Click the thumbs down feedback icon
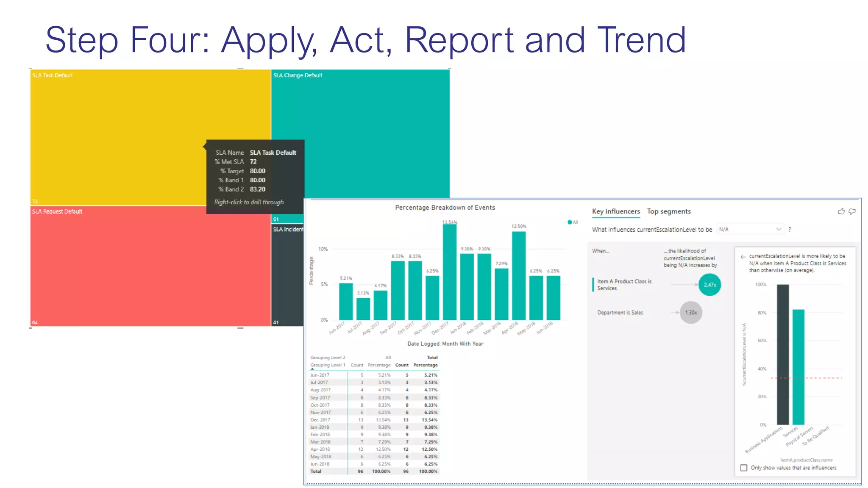The image size is (868, 488). (x=852, y=211)
